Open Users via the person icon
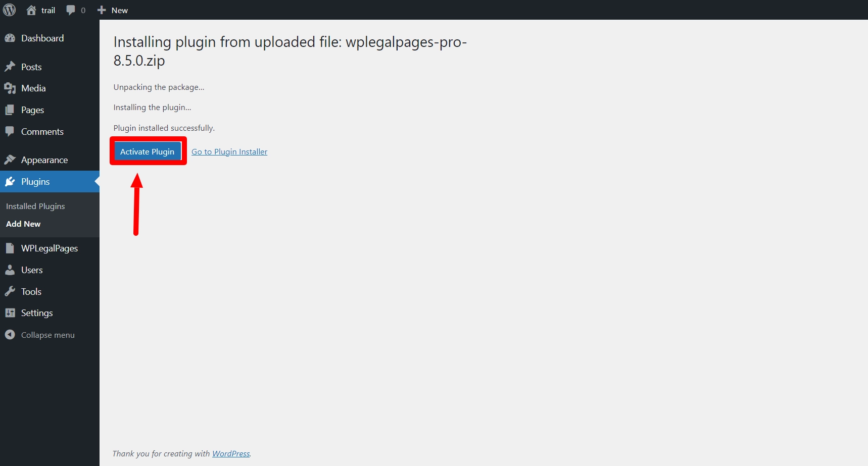 point(11,270)
